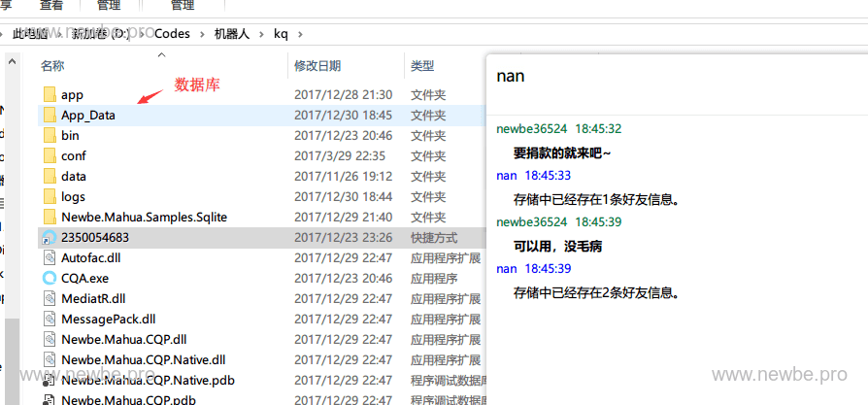The width and height of the screenshot is (868, 405).
Task: Click the conf folder name
Action: (x=74, y=156)
